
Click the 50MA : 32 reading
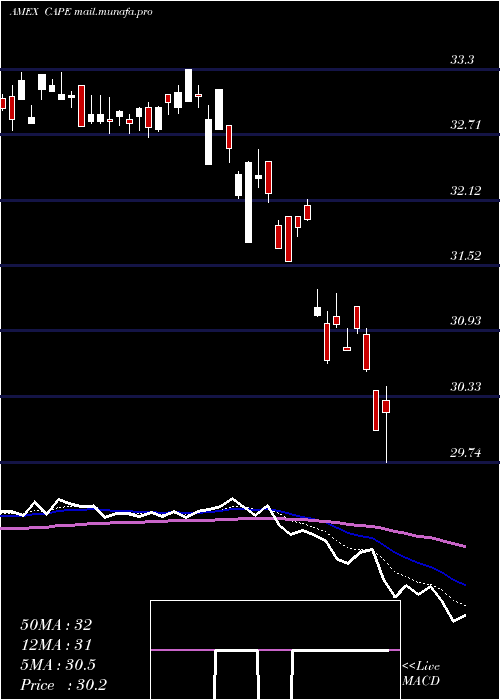(56, 625)
